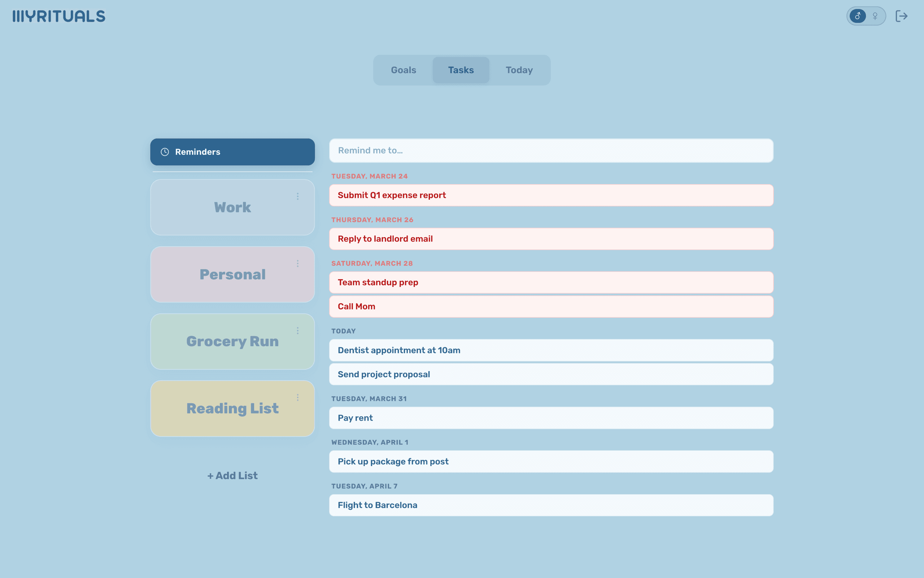The height and width of the screenshot is (578, 924).
Task: Open the Grocery Run options menu
Action: (298, 330)
